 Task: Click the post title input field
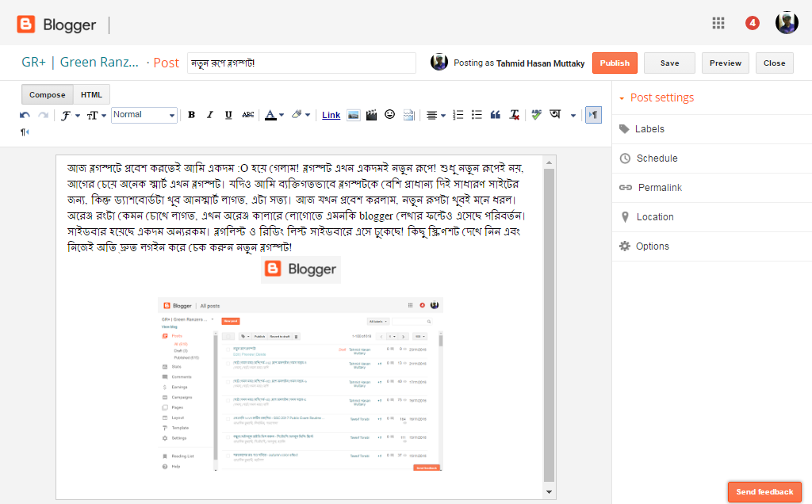pyautogui.click(x=301, y=63)
